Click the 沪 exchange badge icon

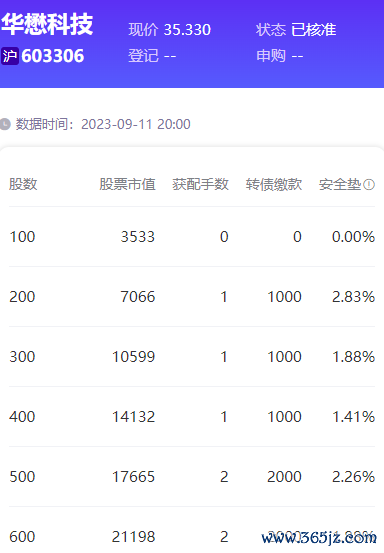10,56
